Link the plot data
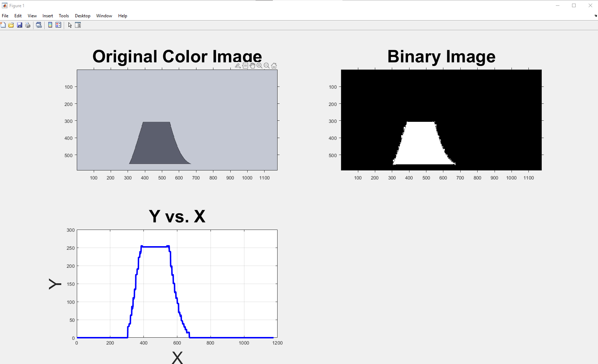The height and width of the screenshot is (364, 598). [39, 25]
